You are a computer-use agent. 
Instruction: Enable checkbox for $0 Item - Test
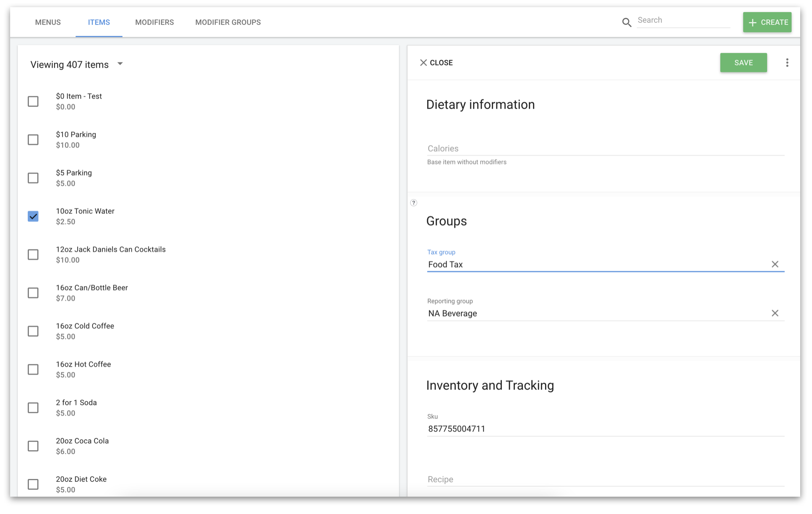pos(33,101)
